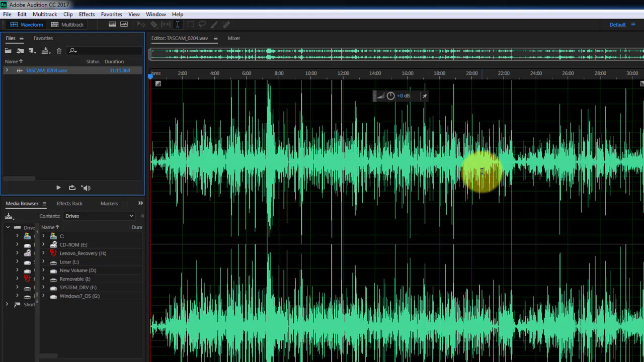Select the Spot Healing Brush tool
The height and width of the screenshot is (362, 644).
pyautogui.click(x=226, y=25)
